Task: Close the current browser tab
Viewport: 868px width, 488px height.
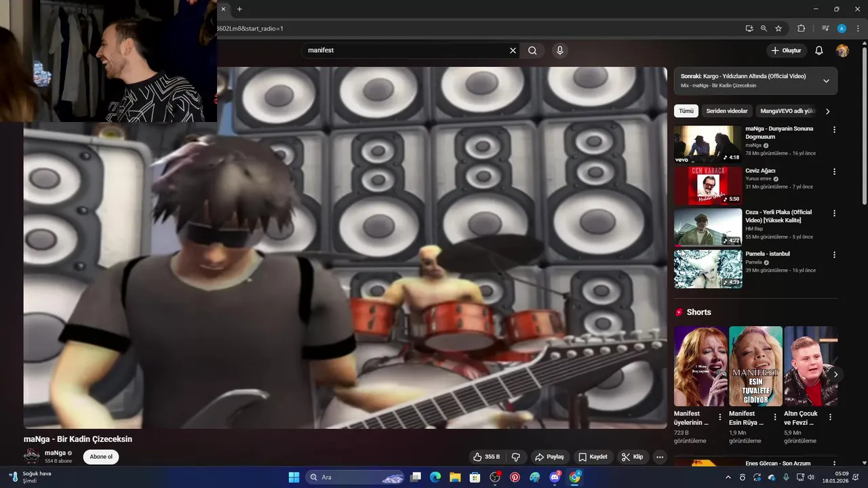Action: [x=222, y=9]
